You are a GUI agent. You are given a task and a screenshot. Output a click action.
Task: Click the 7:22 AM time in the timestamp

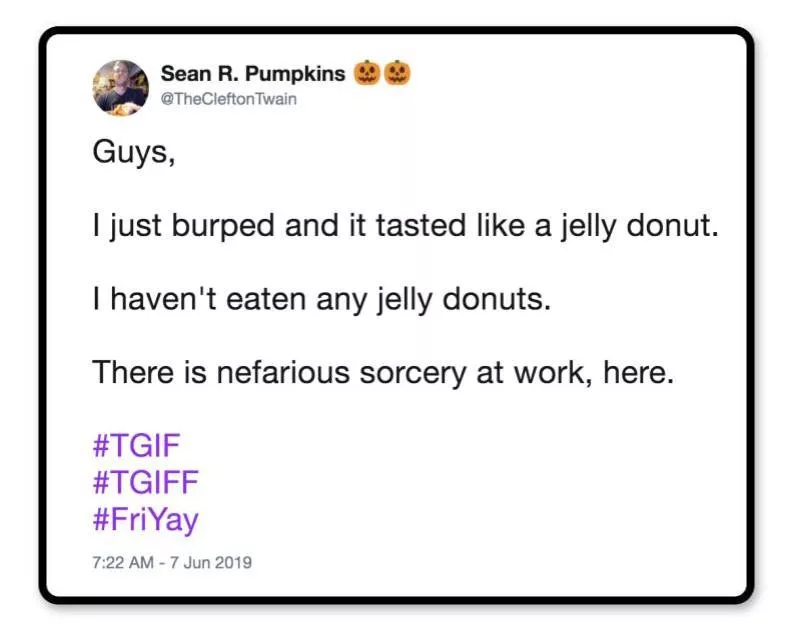point(122,562)
